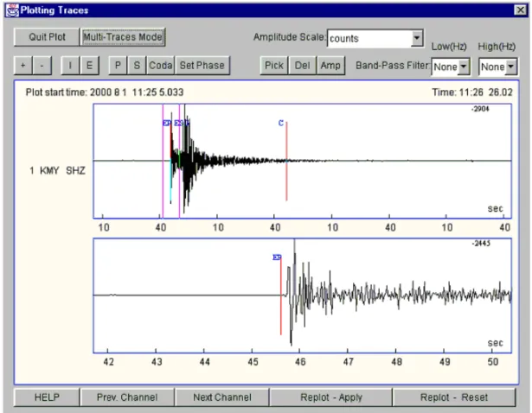Go to Next Channel
This screenshot has height=413, width=532.
point(222,397)
